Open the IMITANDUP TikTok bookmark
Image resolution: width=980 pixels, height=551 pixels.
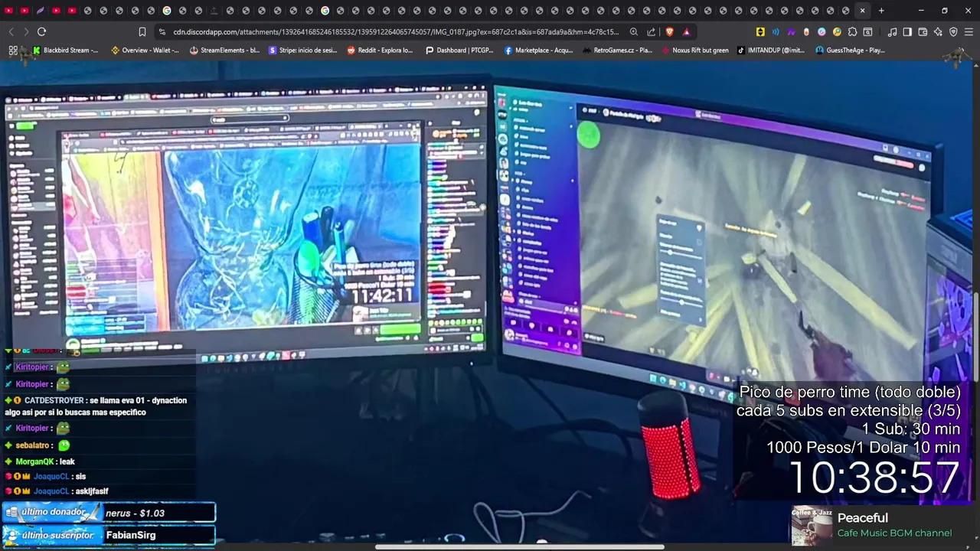(x=771, y=51)
